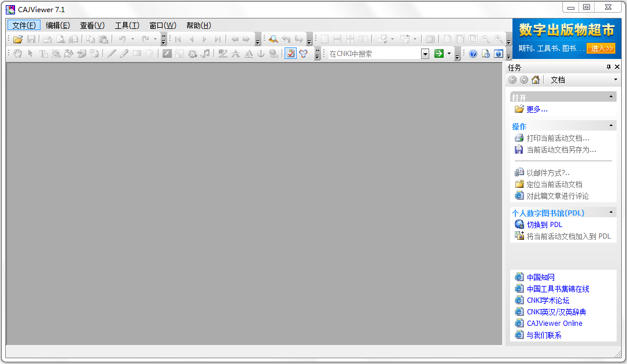Open the 查看(V) menu
Viewport: 627px width, 364px height.
pyautogui.click(x=91, y=25)
